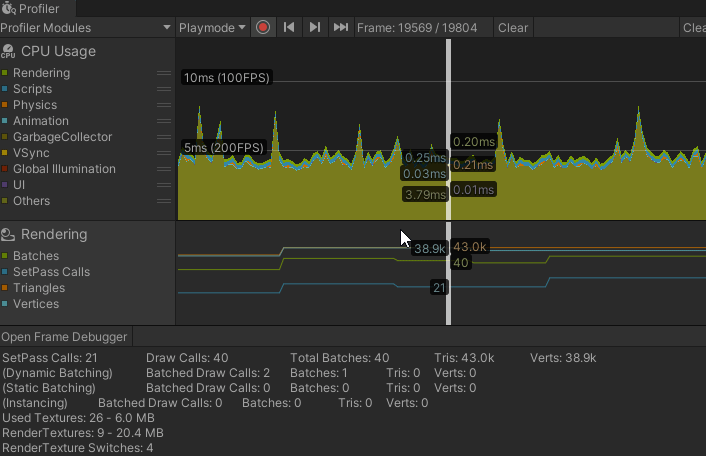Click the RenderTexture Switches: 4 line
The image size is (706, 456).
tap(78, 448)
